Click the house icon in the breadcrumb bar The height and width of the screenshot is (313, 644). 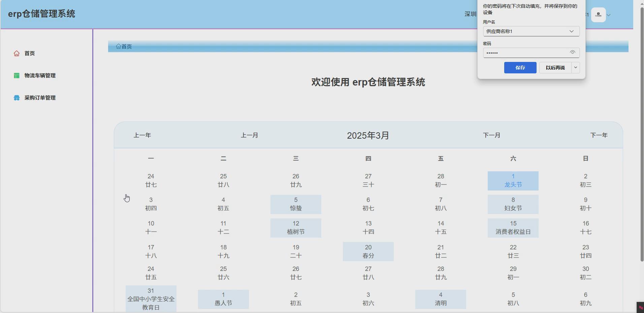click(118, 46)
